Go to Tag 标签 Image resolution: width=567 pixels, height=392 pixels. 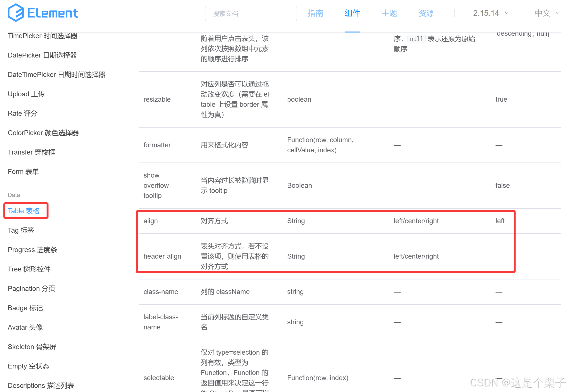tap(21, 230)
